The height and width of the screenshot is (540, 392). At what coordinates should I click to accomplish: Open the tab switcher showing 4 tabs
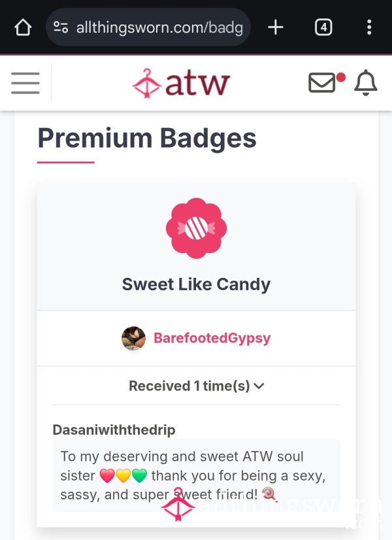pyautogui.click(x=323, y=27)
